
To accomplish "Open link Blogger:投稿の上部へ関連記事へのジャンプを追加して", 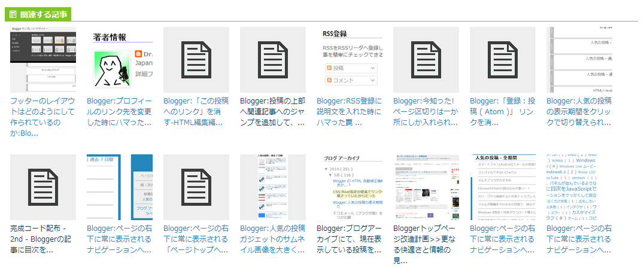I will pyautogui.click(x=273, y=112).
